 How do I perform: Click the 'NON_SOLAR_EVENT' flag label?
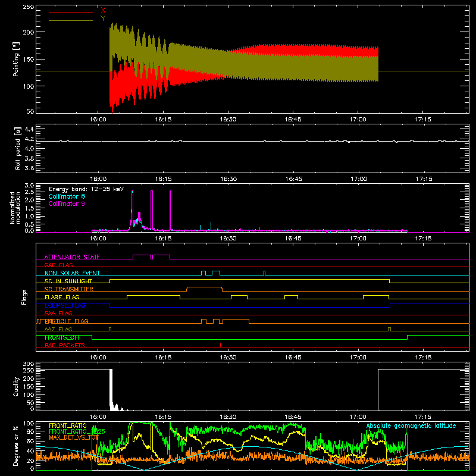72,273
